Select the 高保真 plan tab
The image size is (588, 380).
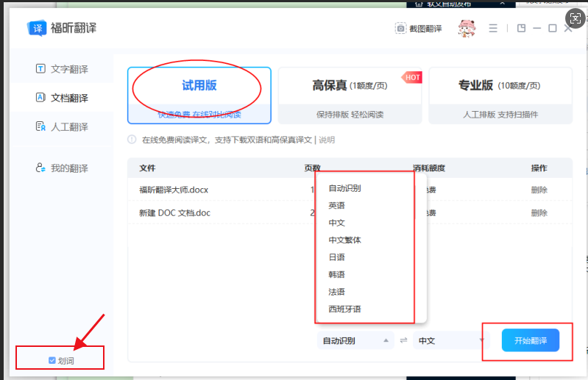coord(350,96)
